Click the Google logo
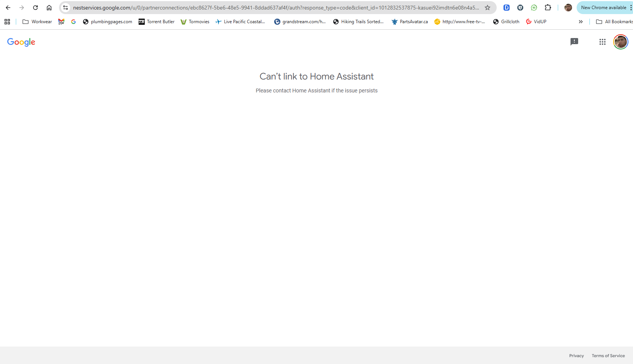Screen dimensions: 633x364 [x=21, y=42]
